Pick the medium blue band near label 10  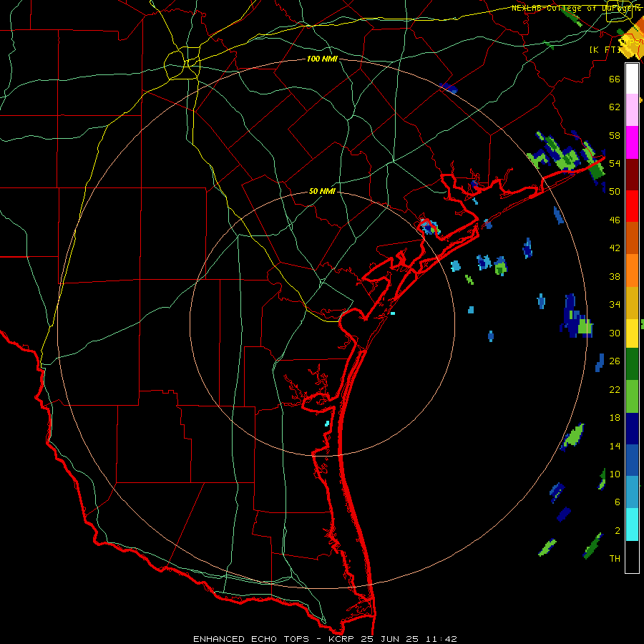[x=632, y=460]
